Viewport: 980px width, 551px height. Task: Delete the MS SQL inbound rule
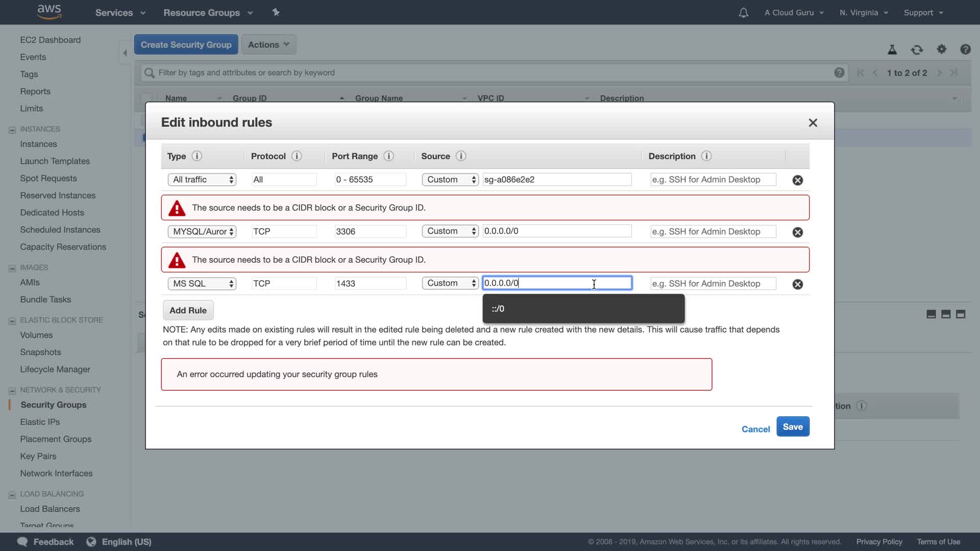[x=797, y=284]
